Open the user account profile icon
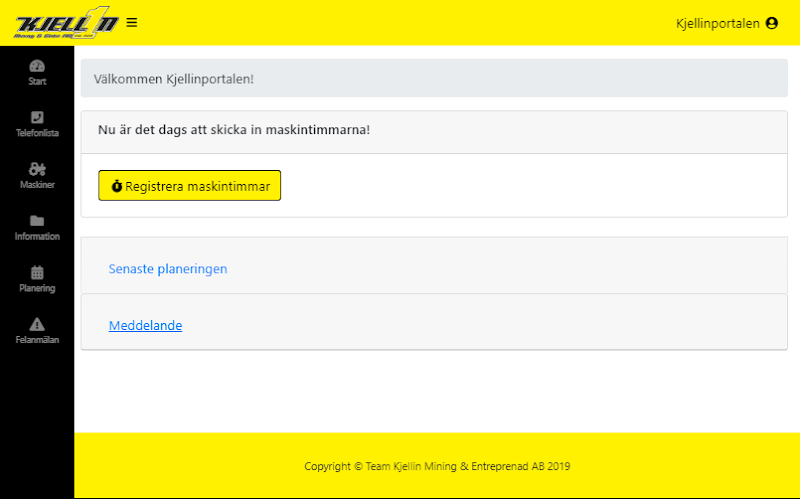Viewport: 800px width, 499px height. (772, 23)
